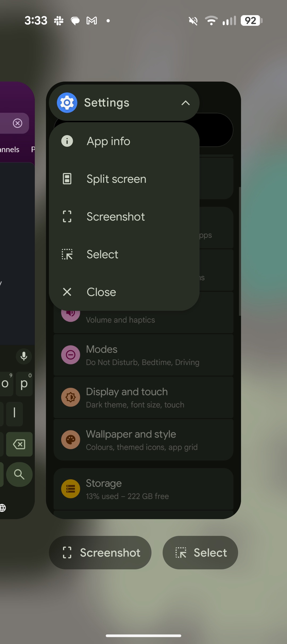This screenshot has width=287, height=644.
Task: Select Screenshot in the Settings dropdown menu
Action: (x=116, y=217)
